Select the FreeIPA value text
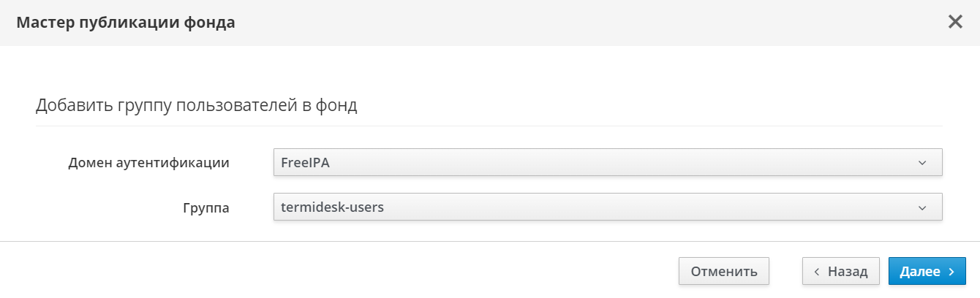This screenshot has height=298, width=980. click(306, 163)
